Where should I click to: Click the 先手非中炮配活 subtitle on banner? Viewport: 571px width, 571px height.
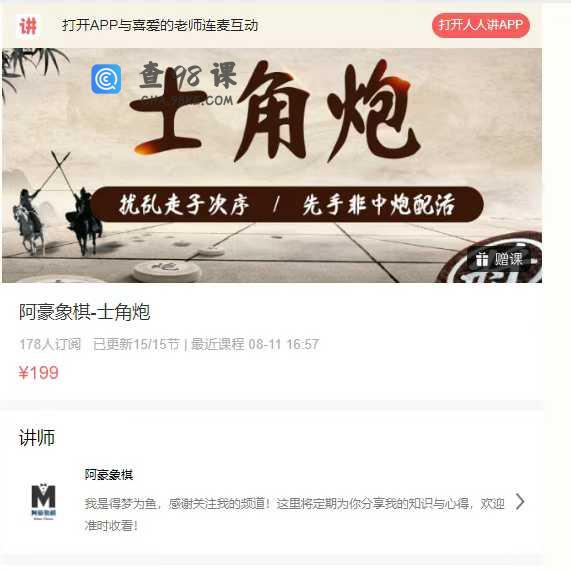click(x=379, y=204)
